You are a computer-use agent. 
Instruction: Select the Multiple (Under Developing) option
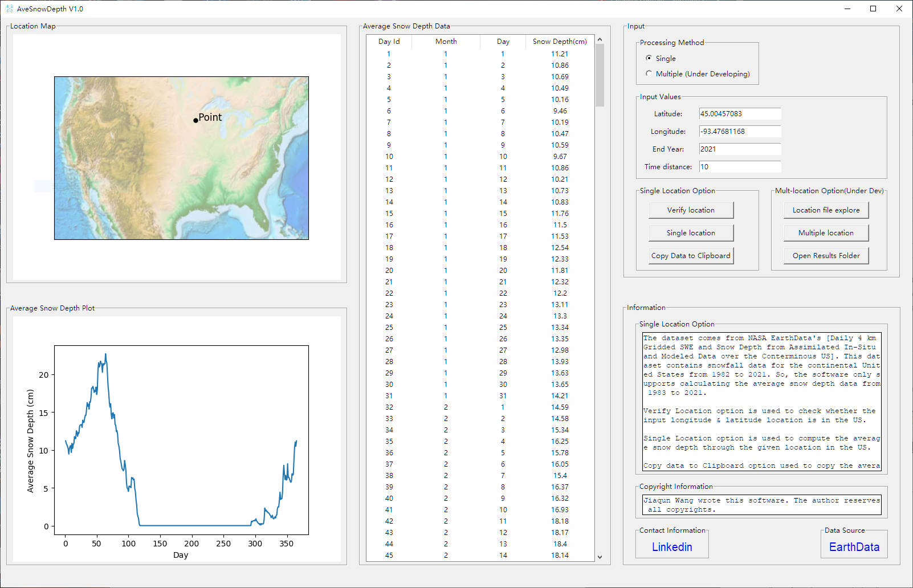point(649,73)
